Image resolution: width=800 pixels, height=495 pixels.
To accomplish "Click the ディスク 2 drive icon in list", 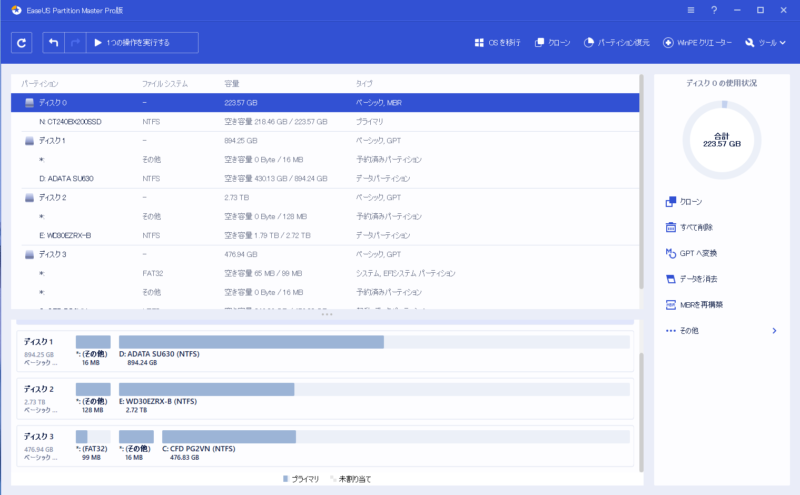I will [x=30, y=197].
